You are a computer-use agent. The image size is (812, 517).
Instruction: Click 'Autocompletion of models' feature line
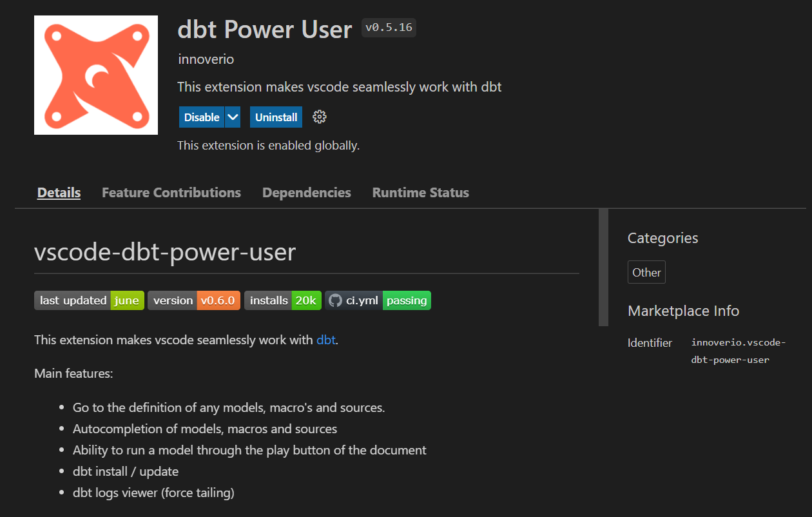(205, 429)
